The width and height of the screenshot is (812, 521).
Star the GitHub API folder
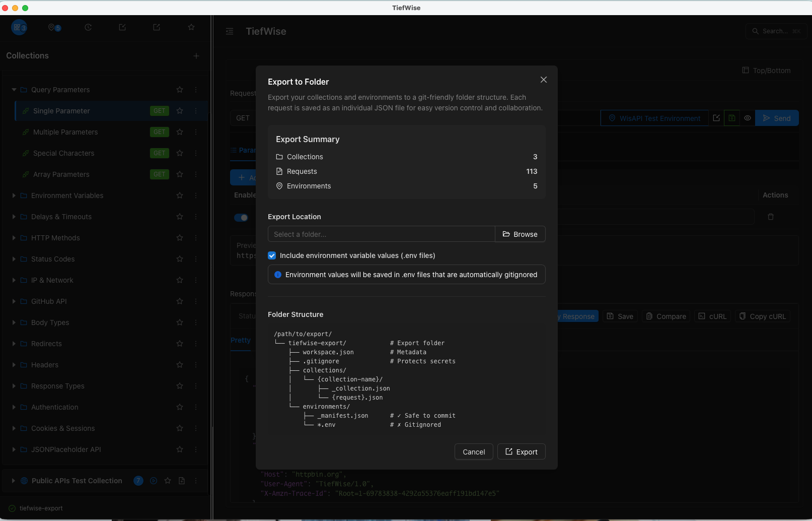[x=180, y=301]
